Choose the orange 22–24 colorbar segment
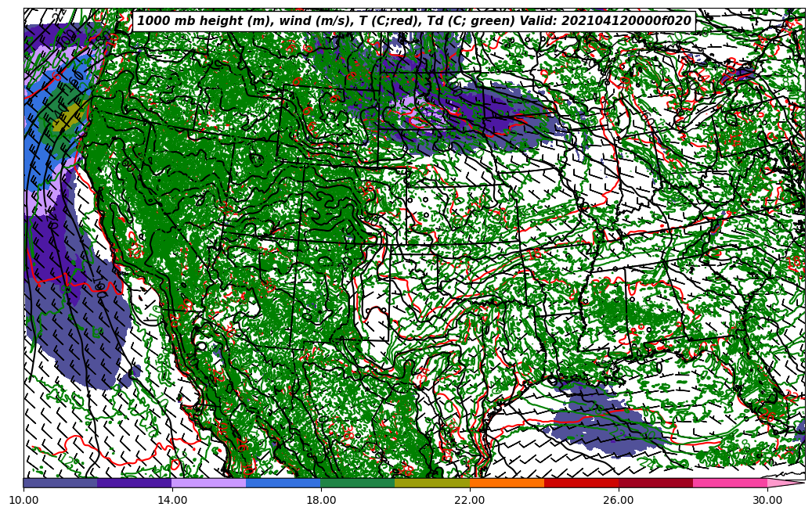The height and width of the screenshot is (514, 812). (507, 483)
